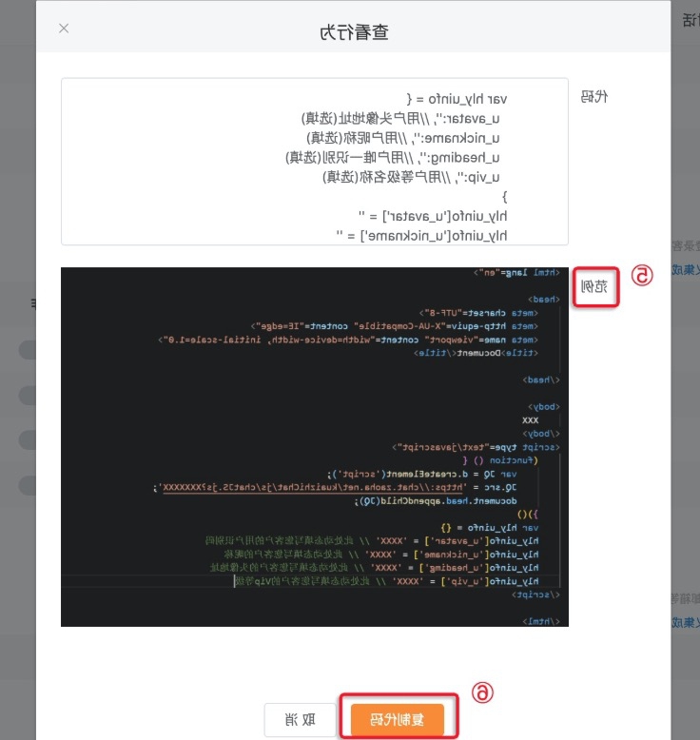Click the 复制代码 orange button
Viewport: 700px width, 740px height.
[x=397, y=720]
